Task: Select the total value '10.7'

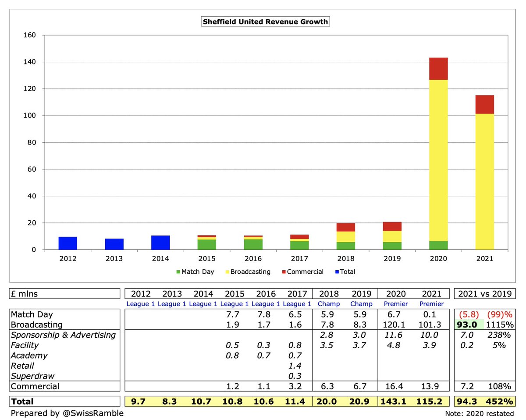Action: click(x=202, y=401)
